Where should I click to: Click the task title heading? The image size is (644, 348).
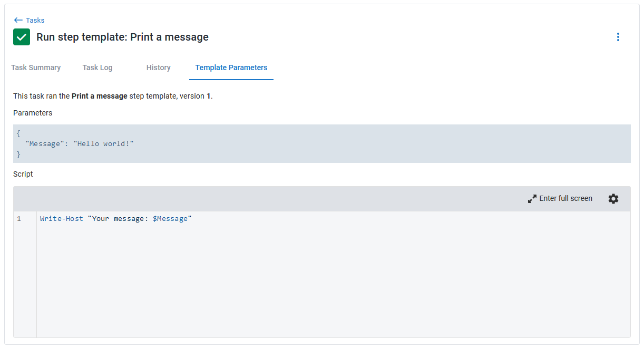coord(122,37)
